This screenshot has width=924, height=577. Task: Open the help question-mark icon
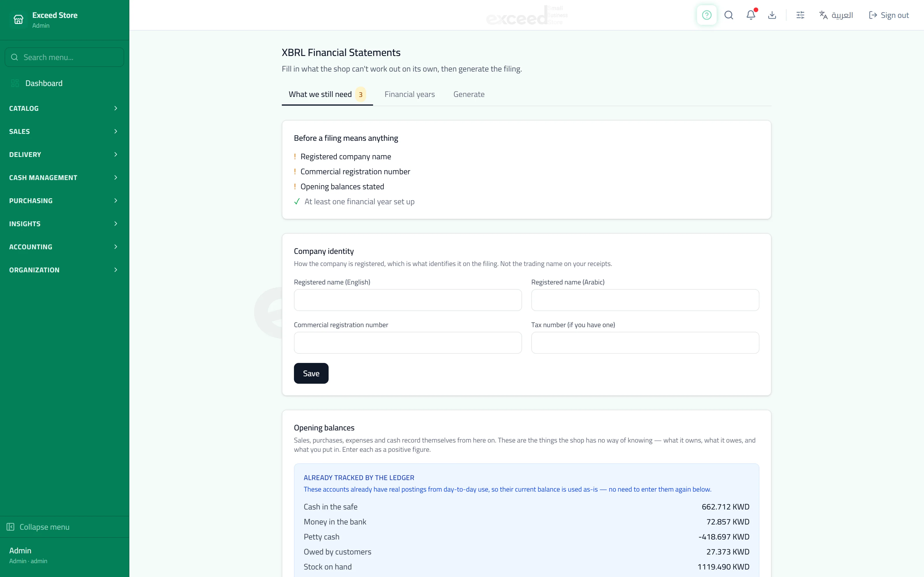pyautogui.click(x=706, y=15)
